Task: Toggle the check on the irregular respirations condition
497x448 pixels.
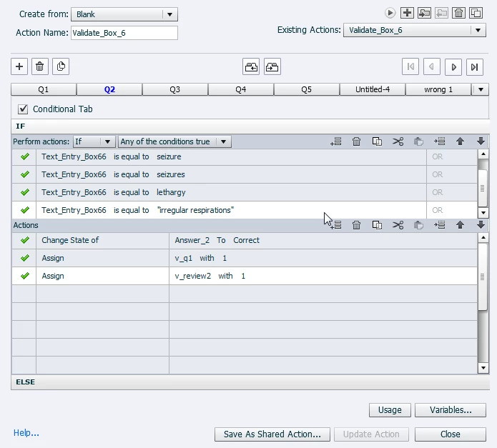Action: [x=25, y=210]
